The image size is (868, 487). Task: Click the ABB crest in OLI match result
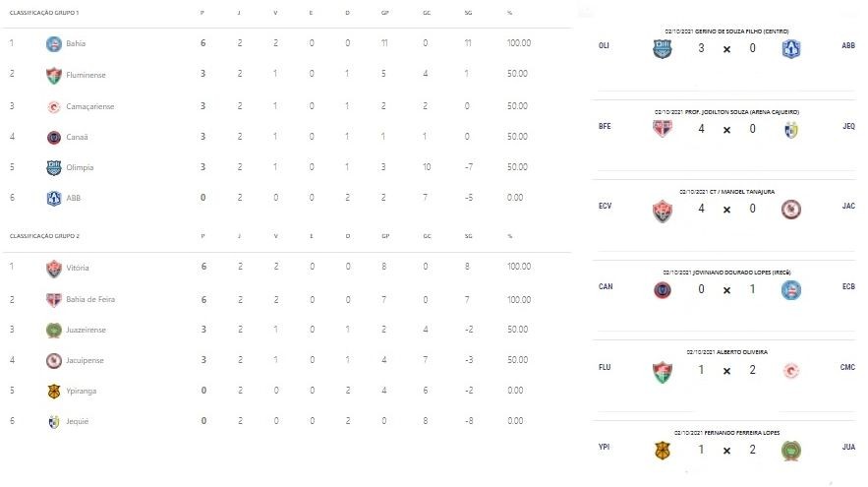pyautogui.click(x=791, y=49)
